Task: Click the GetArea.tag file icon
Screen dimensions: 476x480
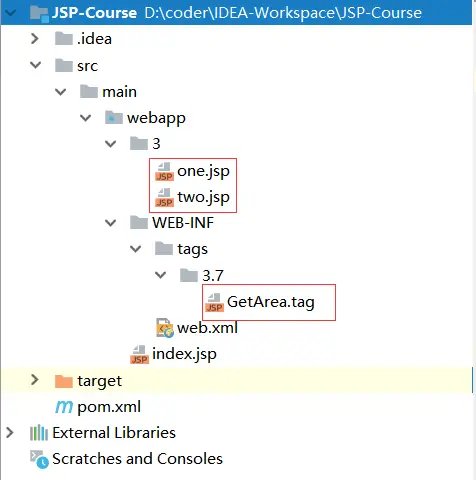Action: tap(214, 302)
